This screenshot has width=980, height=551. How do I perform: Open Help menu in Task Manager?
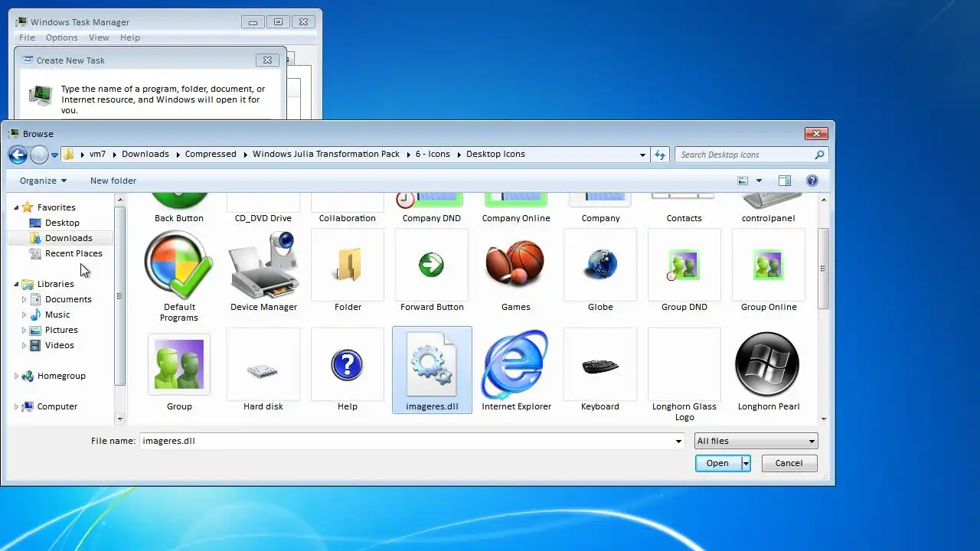[x=130, y=37]
